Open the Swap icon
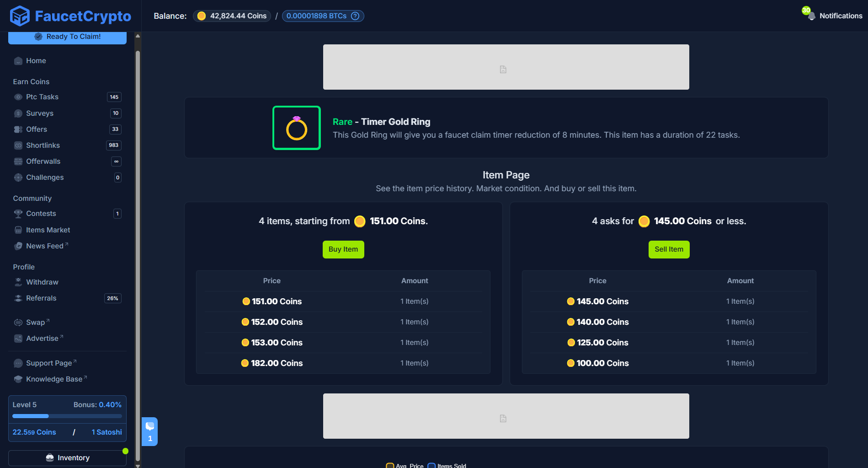Image resolution: width=868 pixels, height=468 pixels. pos(18,322)
